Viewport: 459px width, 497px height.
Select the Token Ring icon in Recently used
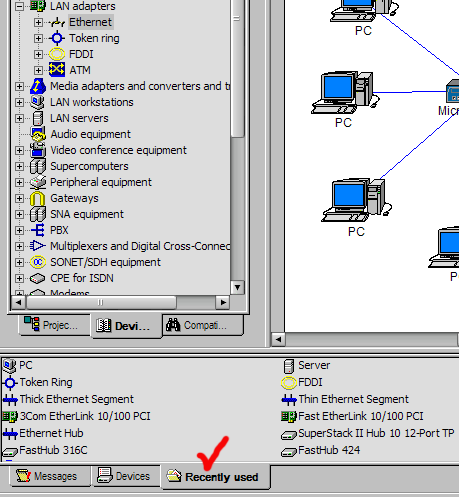[10, 383]
